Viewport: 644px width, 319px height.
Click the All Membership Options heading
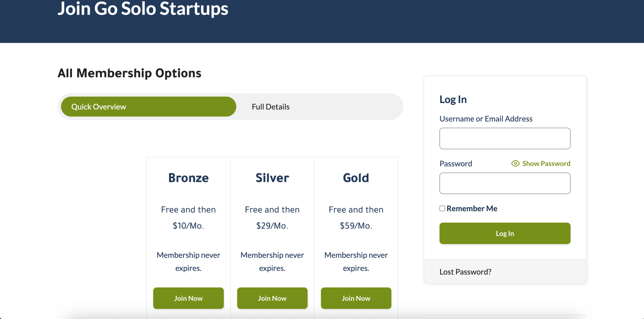coord(129,73)
